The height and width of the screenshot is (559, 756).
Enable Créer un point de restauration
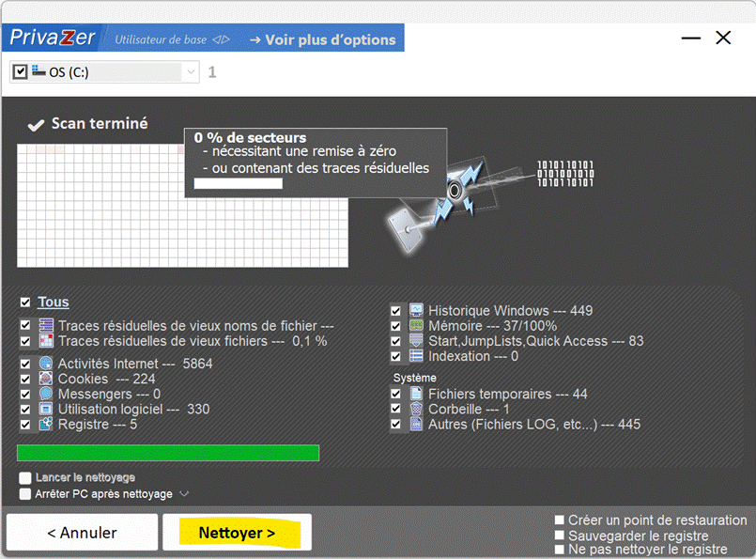[560, 520]
